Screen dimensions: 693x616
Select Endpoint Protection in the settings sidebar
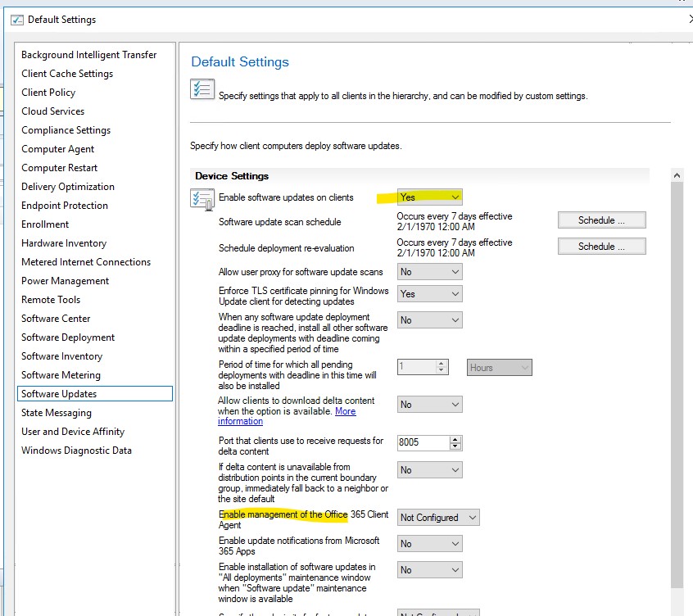[64, 205]
